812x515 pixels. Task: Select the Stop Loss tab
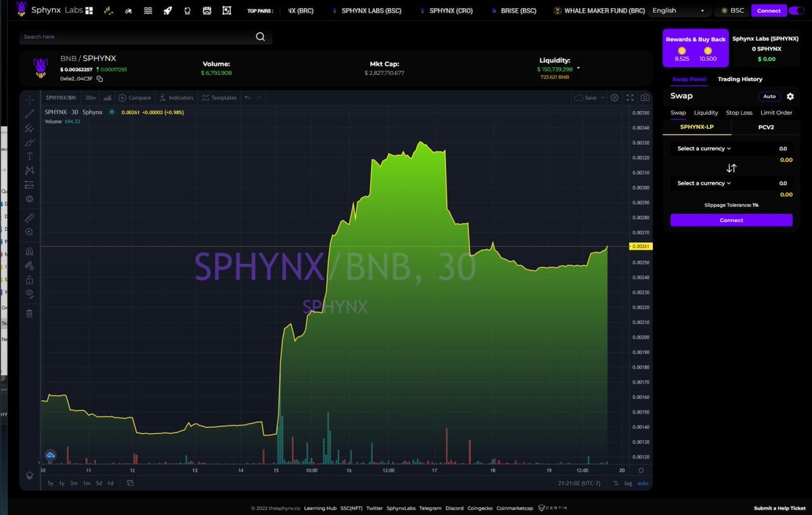(739, 113)
